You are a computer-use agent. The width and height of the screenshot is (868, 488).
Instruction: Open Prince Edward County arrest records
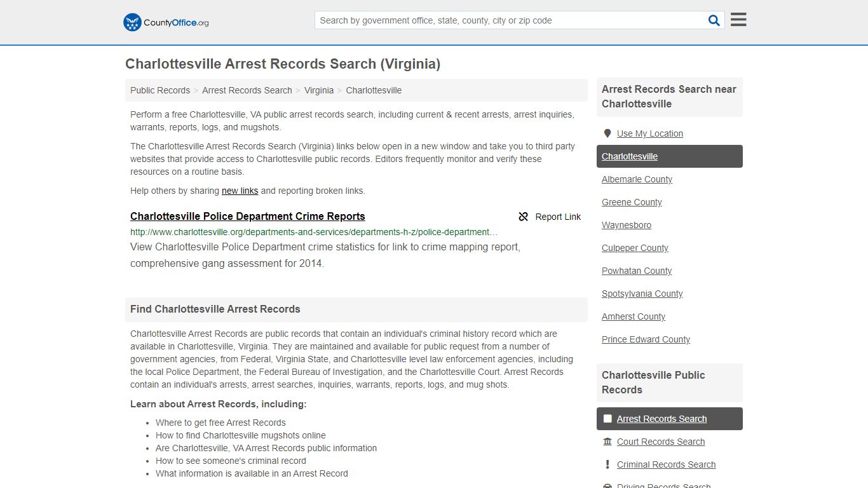pyautogui.click(x=646, y=339)
